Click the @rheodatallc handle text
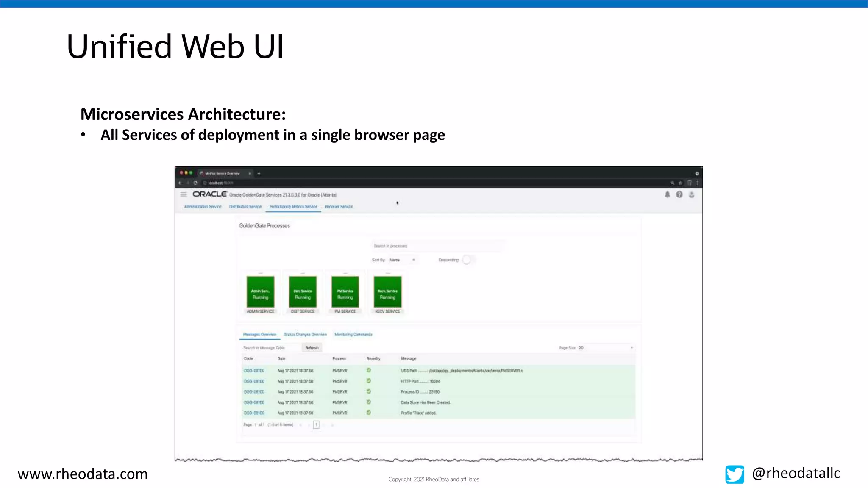This screenshot has height=488, width=868. pyautogui.click(x=796, y=473)
